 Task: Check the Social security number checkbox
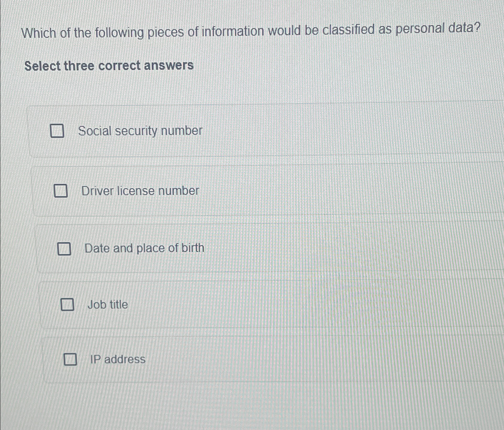[x=57, y=131]
